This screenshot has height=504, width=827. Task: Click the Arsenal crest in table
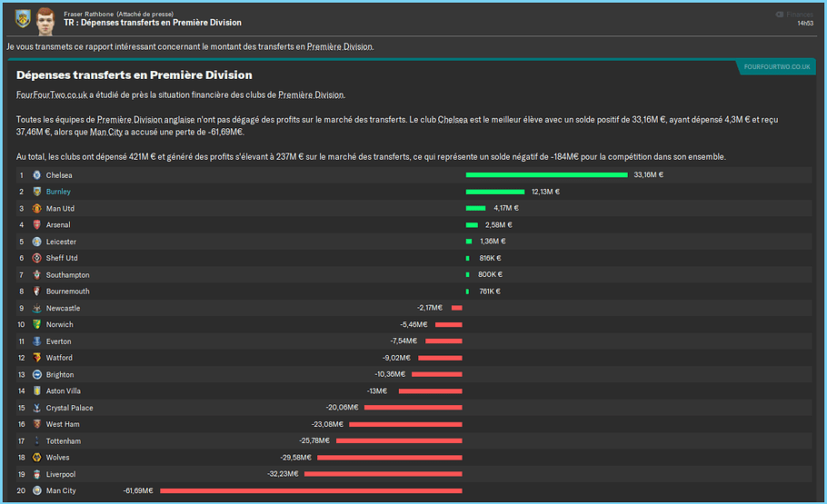click(x=36, y=224)
